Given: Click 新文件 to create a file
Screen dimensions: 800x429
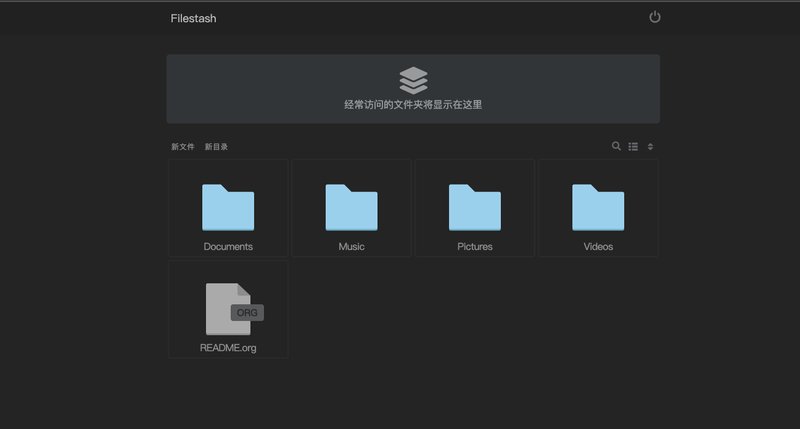Looking at the screenshot, I should 183,147.
